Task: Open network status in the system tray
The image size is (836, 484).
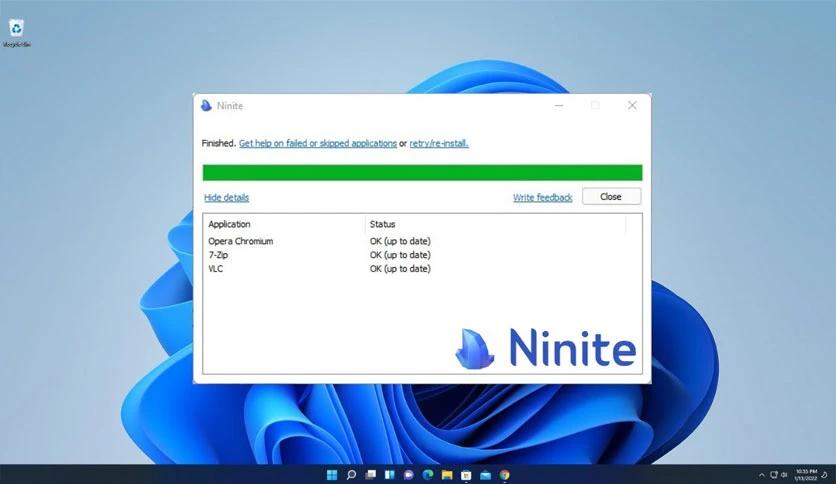Action: tap(774, 475)
